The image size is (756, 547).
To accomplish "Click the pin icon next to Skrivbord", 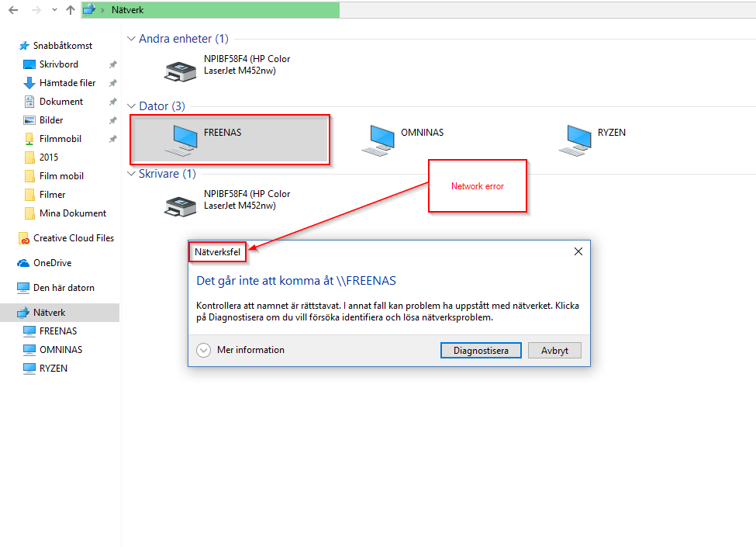I will [x=113, y=64].
